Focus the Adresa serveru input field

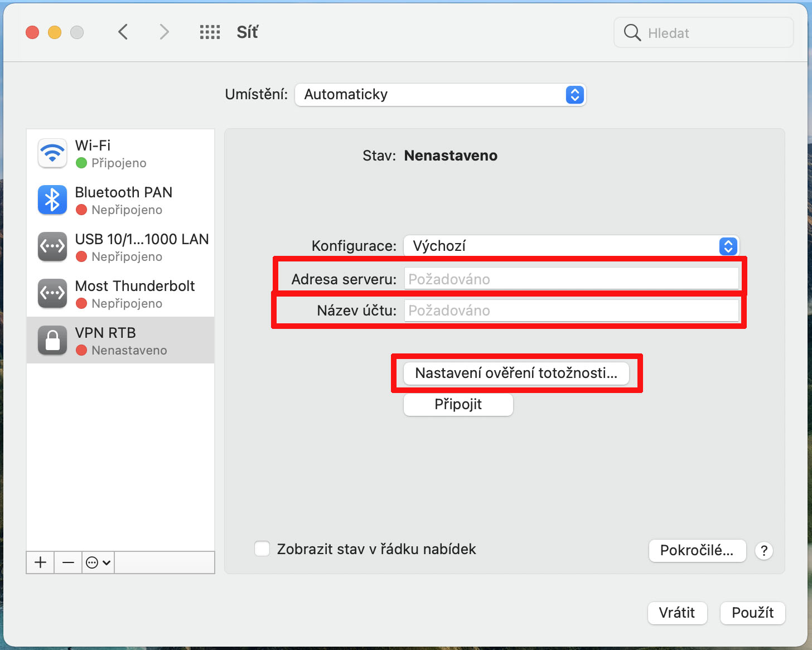[x=571, y=279]
